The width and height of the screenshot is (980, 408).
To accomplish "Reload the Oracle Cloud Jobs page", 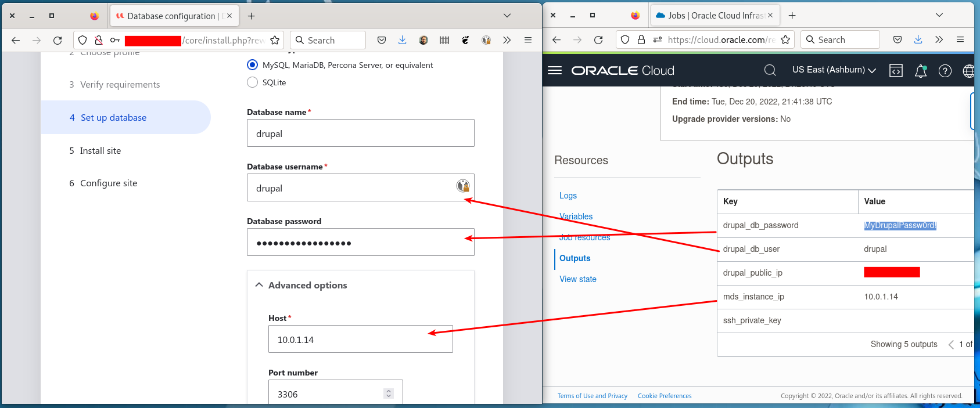I will coord(598,39).
